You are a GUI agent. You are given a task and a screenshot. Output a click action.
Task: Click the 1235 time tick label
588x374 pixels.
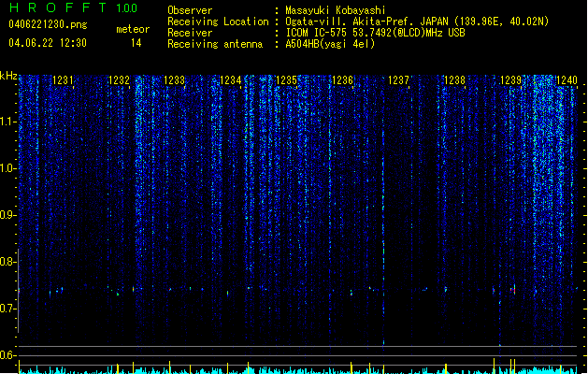coord(286,80)
